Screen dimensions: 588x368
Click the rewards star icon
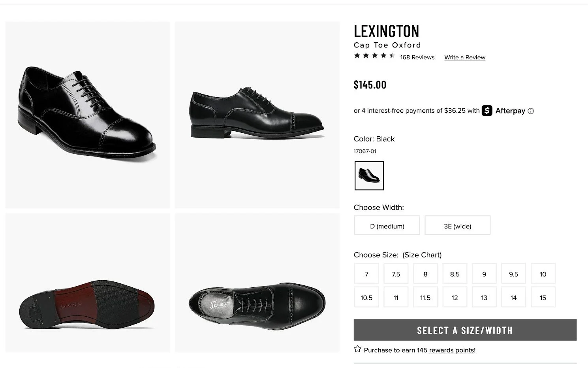tap(358, 349)
